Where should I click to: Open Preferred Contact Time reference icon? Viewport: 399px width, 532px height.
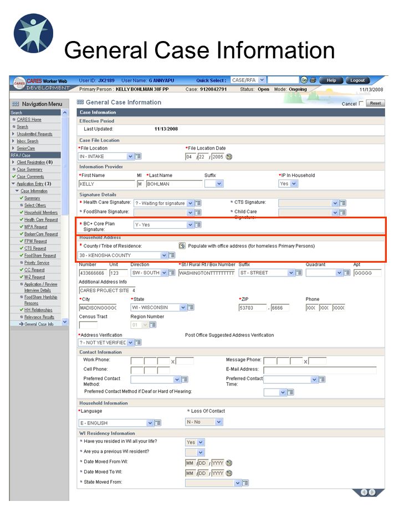point(322,379)
